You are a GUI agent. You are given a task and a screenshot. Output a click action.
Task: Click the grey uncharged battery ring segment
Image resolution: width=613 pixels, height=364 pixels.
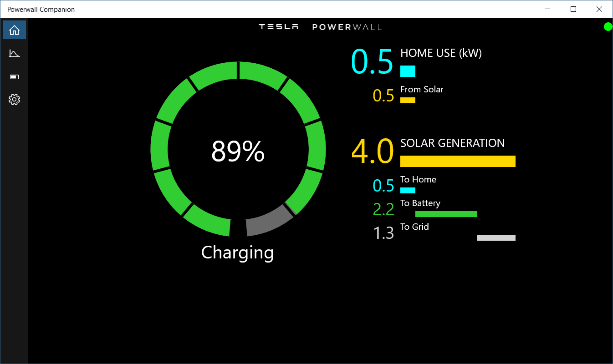(269, 221)
